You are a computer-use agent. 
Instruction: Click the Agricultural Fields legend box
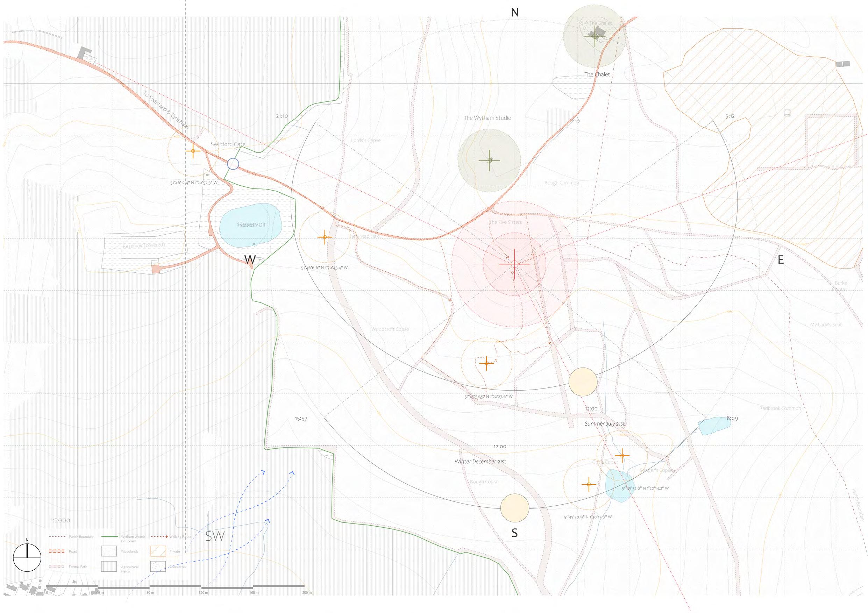tap(108, 566)
